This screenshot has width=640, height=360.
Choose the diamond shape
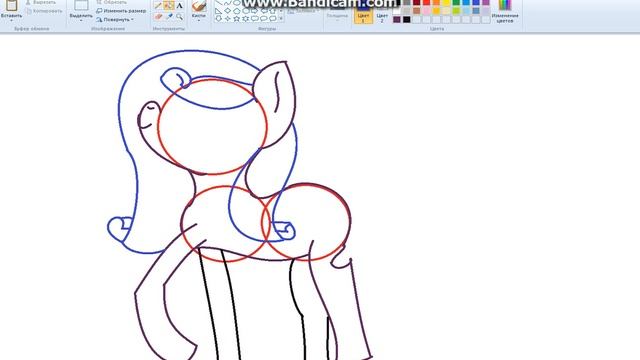[x=227, y=11]
